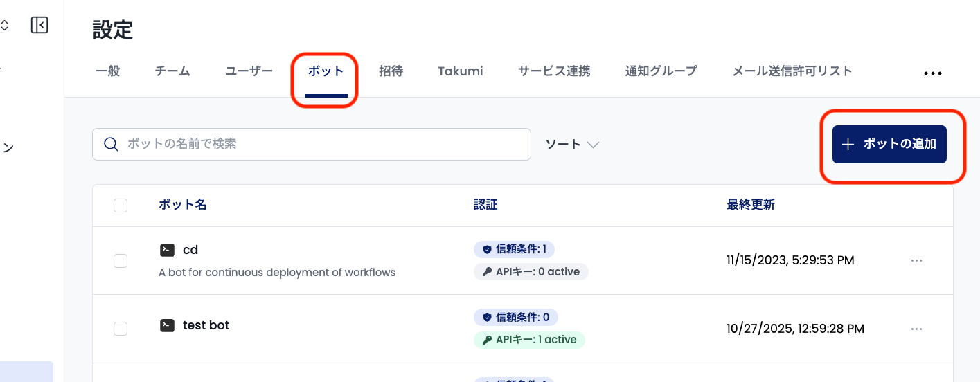
Task: Click the 認証 column header
Action: coord(485,205)
